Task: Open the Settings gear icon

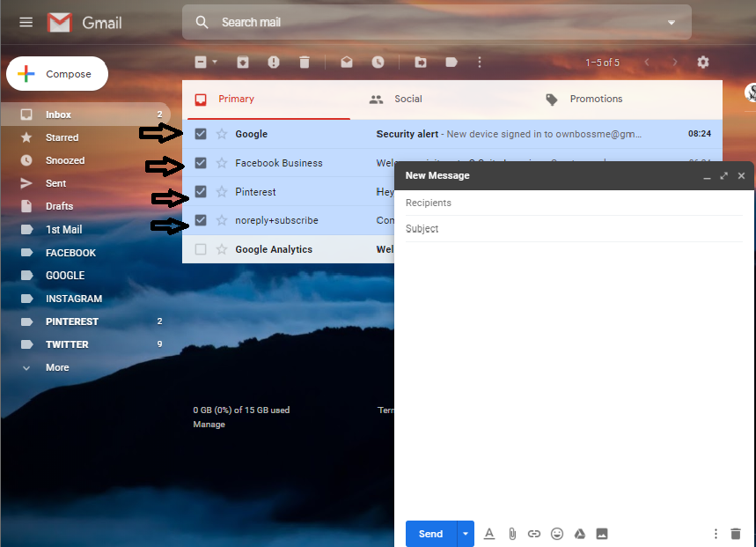Action: (703, 63)
